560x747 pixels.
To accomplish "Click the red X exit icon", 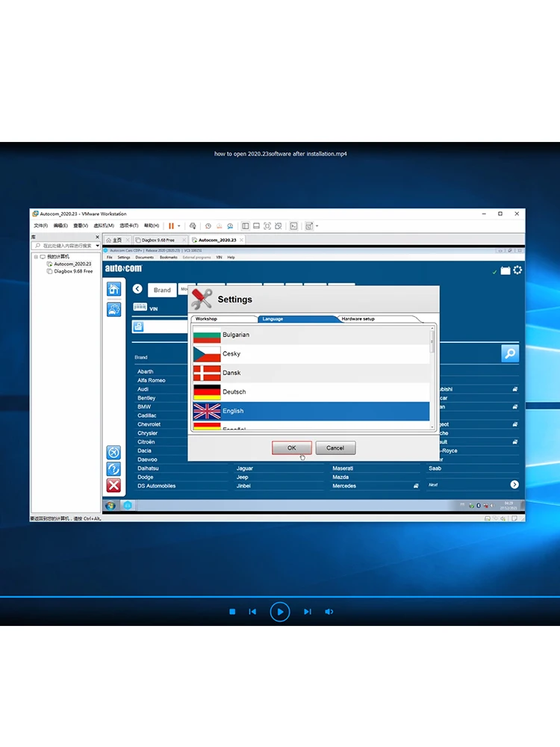I will 113,486.
